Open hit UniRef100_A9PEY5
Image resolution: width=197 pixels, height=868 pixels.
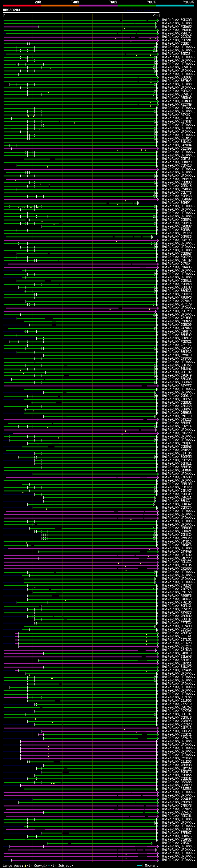pos(177,33)
